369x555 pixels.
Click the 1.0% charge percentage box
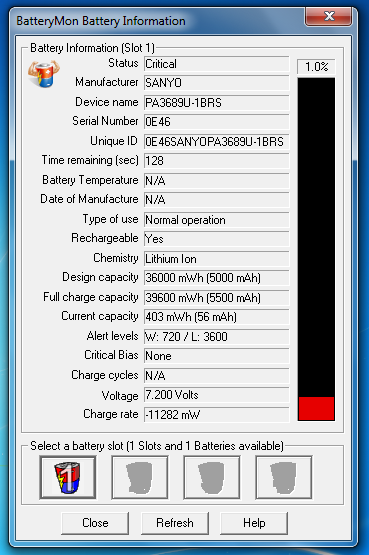pos(316,67)
